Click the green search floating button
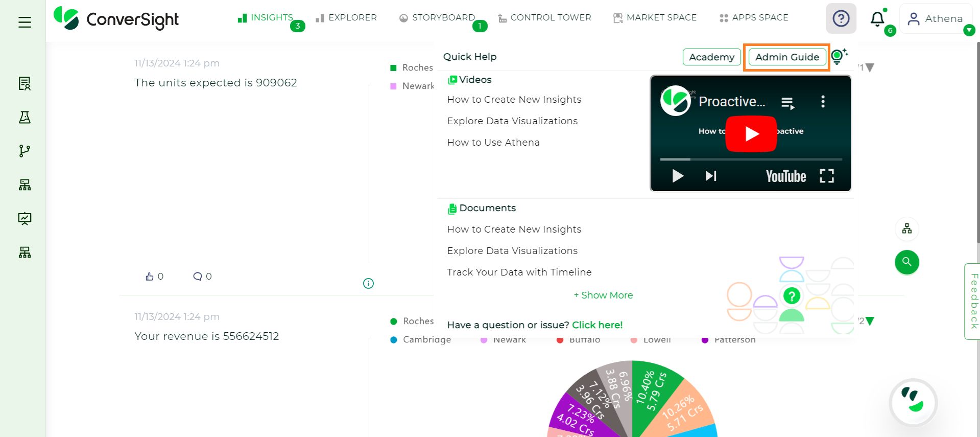980x437 pixels. pyautogui.click(x=906, y=262)
